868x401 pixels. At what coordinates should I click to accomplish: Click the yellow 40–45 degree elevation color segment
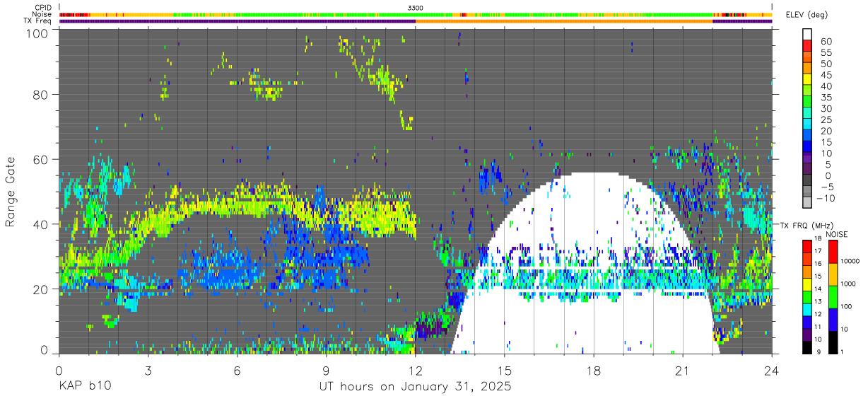(x=807, y=80)
